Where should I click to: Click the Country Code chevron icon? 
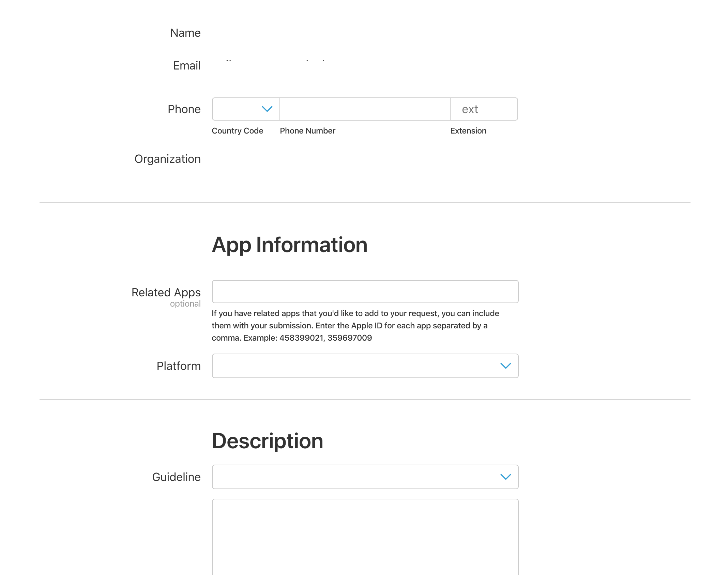267,109
